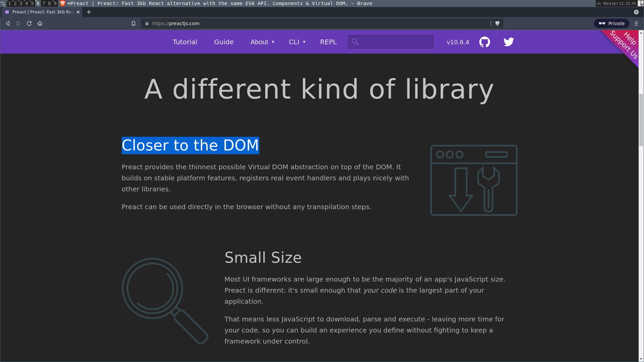The height and width of the screenshot is (362, 644).
Task: Click the preactjs.com address bar
Action: click(302, 23)
